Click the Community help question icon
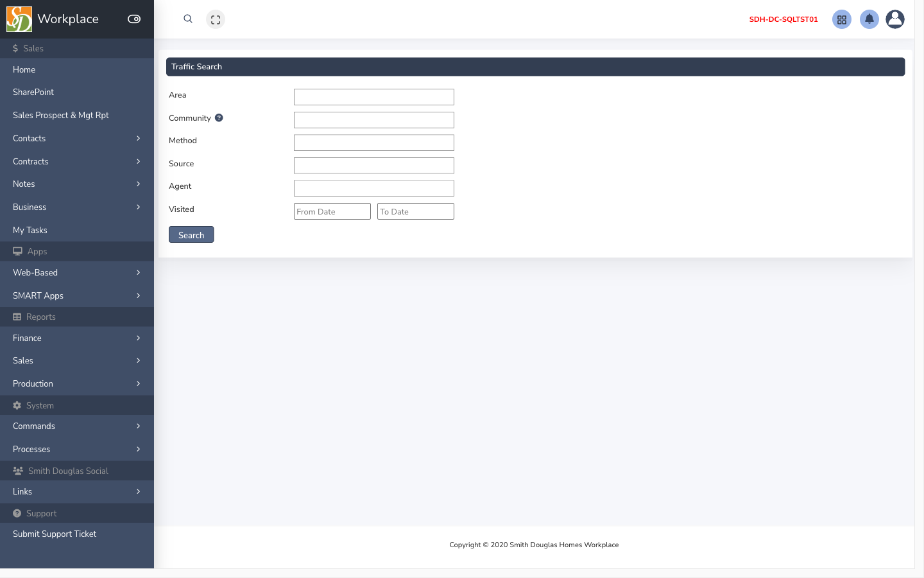Image resolution: width=924 pixels, height=578 pixels. click(x=219, y=118)
